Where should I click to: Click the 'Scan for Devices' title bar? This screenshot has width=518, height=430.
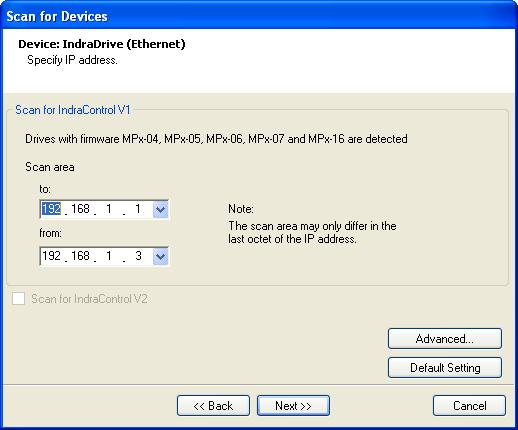point(259,16)
